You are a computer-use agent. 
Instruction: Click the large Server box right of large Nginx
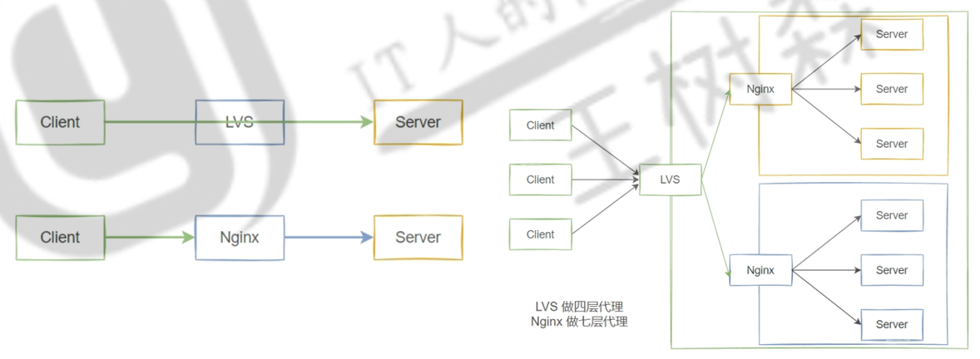pos(418,237)
